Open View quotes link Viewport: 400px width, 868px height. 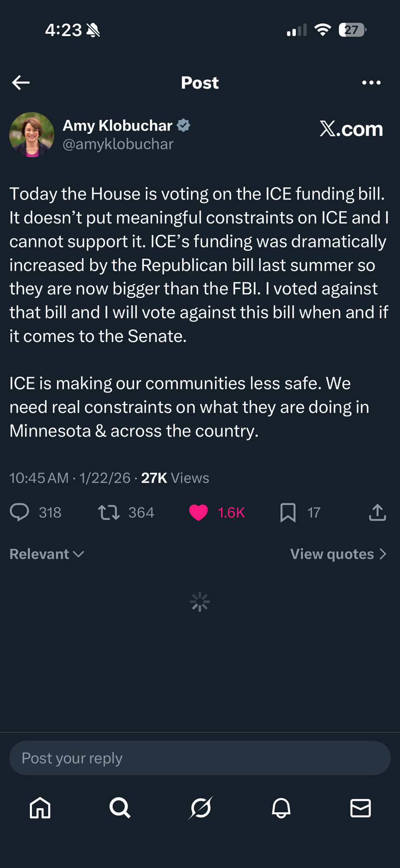click(x=338, y=554)
